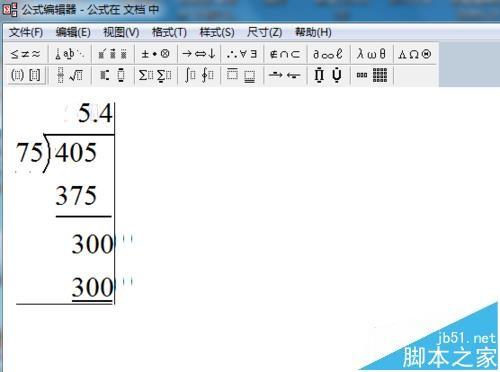Open subscript and superscript templates palette

[113, 75]
